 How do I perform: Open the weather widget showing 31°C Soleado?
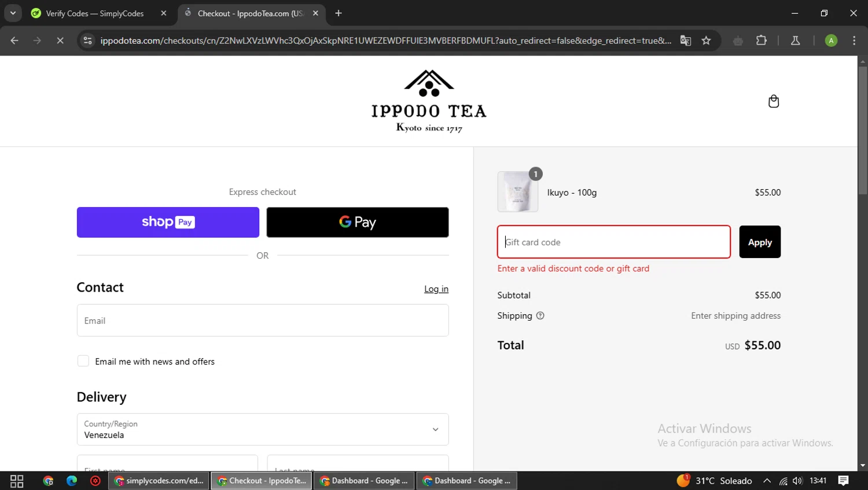(x=715, y=481)
